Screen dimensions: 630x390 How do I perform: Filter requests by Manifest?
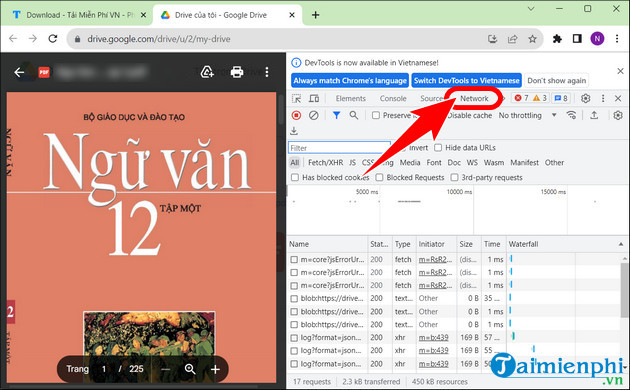click(524, 163)
